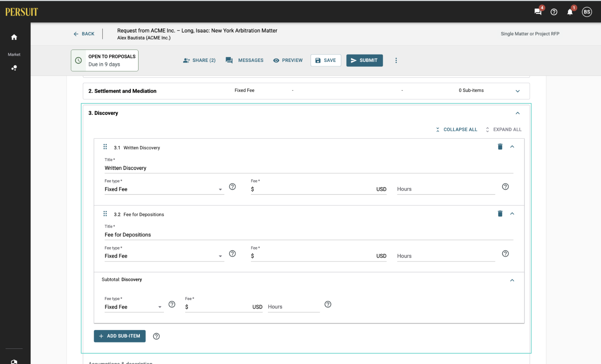The width and height of the screenshot is (601, 364).
Task: Click the Alex Bautista (ACME Inc.) text
Action: point(144,38)
